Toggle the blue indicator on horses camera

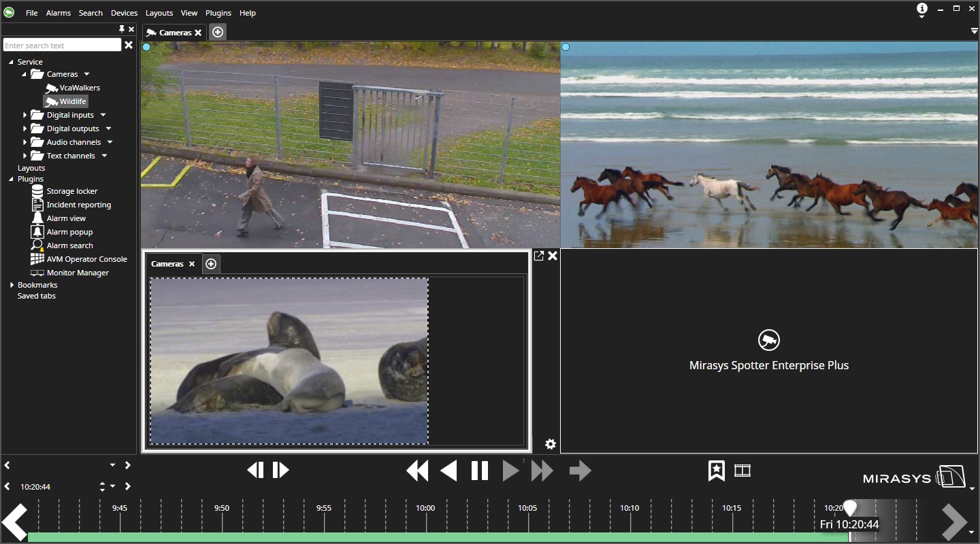tap(566, 47)
